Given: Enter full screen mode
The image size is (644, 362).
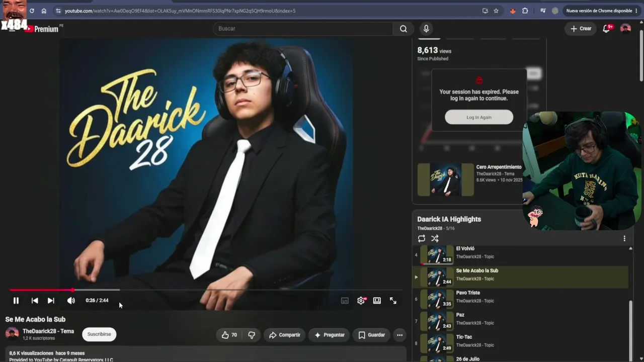Looking at the screenshot, I should pos(393,301).
